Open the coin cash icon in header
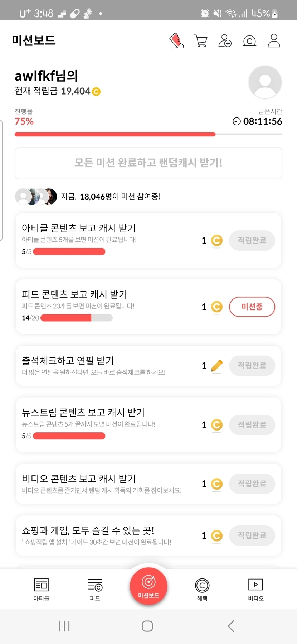Screen dimensions: 297x644 (249, 41)
